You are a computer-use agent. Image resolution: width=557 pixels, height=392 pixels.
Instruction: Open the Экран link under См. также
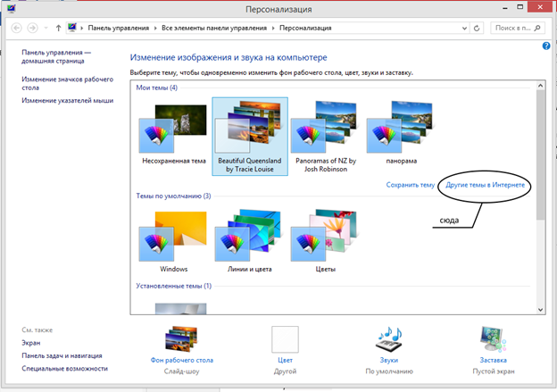point(31,343)
